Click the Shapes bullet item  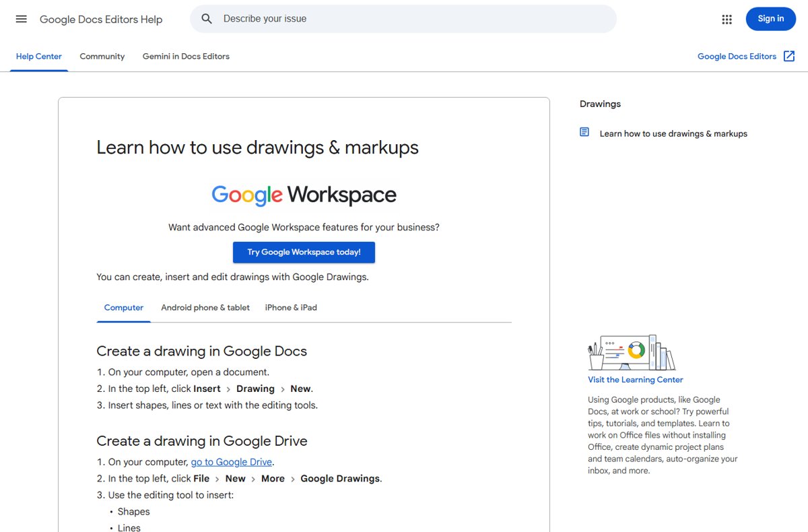click(x=133, y=512)
